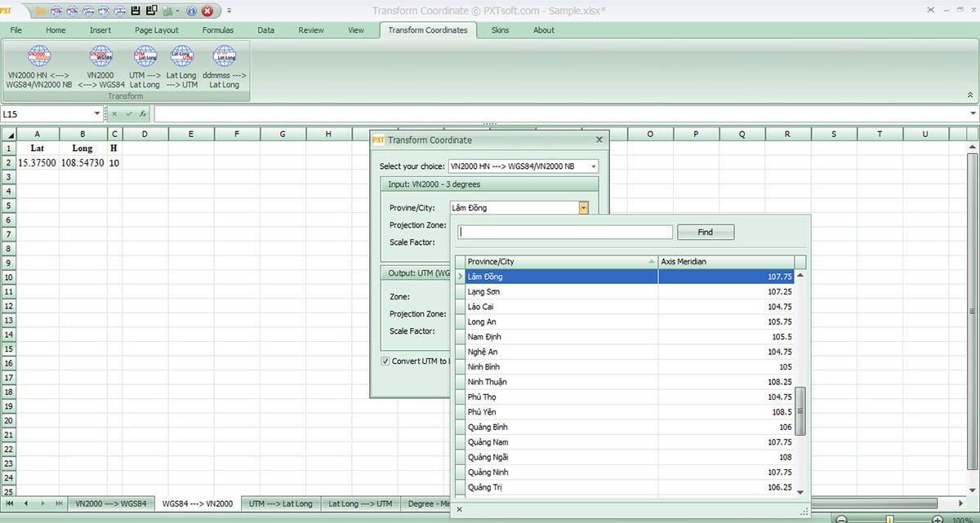Viewport: 980px width, 523px height.
Task: Click ddmmss ---> Lat Long ribbon icon
Action: pyautogui.click(x=225, y=67)
